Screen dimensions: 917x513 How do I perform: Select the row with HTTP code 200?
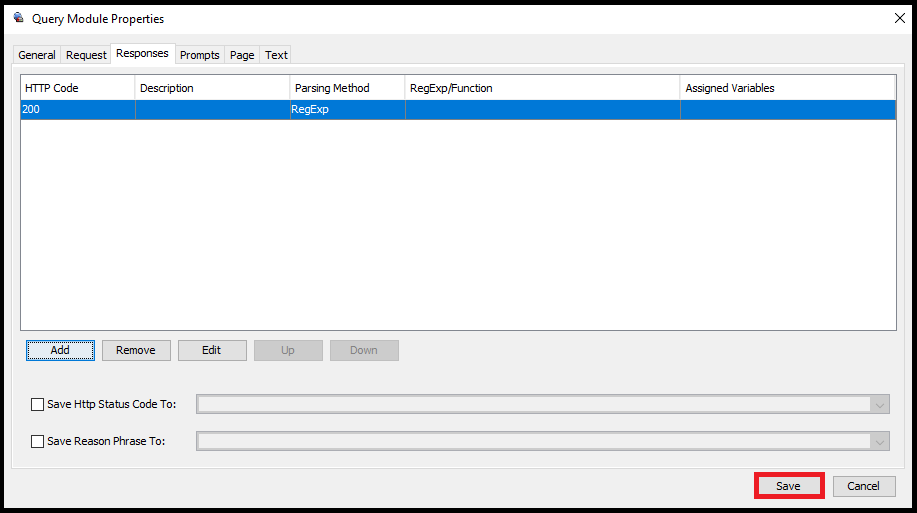click(x=458, y=109)
